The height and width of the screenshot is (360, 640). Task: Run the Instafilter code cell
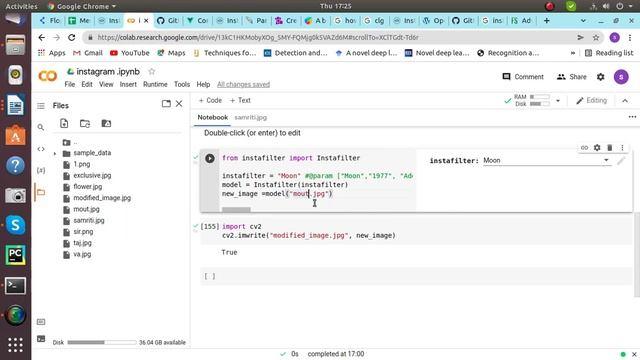coord(210,158)
